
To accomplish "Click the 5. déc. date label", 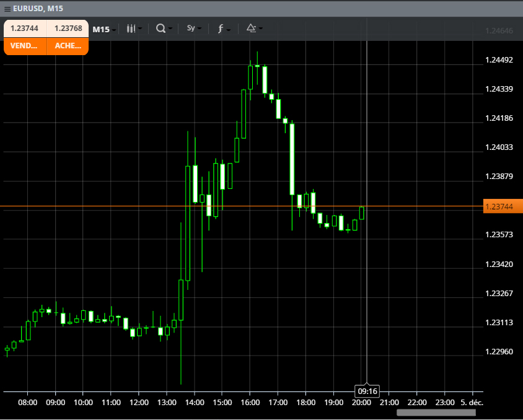I will [472, 403].
